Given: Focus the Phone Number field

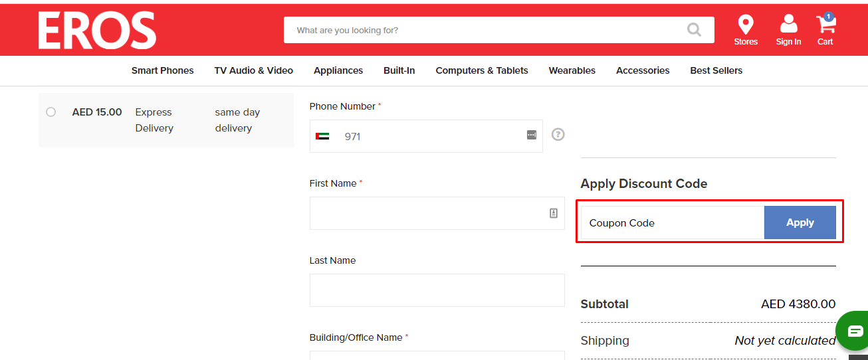Looking at the screenshot, I should pos(426,136).
